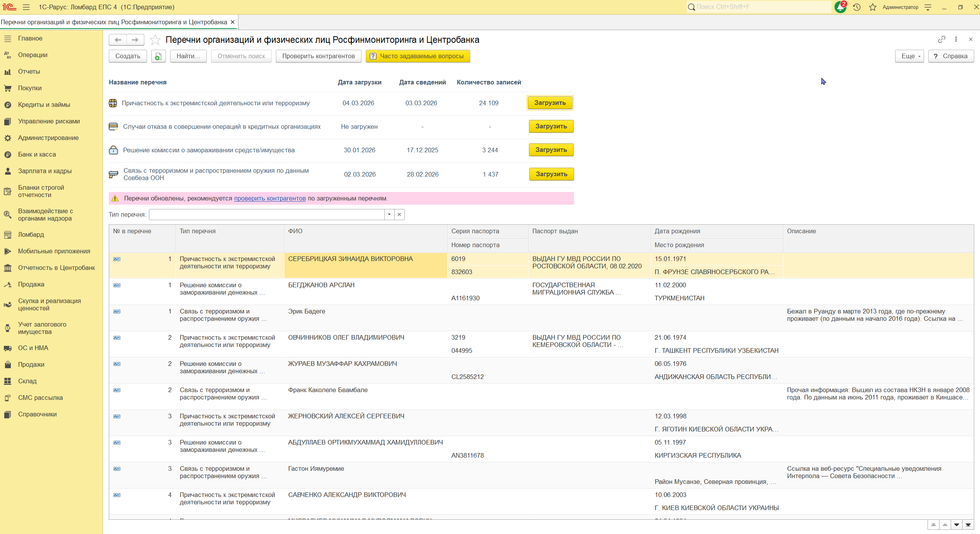Open top-right service settings dropdown
Image resolution: width=980 pixels, height=534 pixels.
[928, 7]
